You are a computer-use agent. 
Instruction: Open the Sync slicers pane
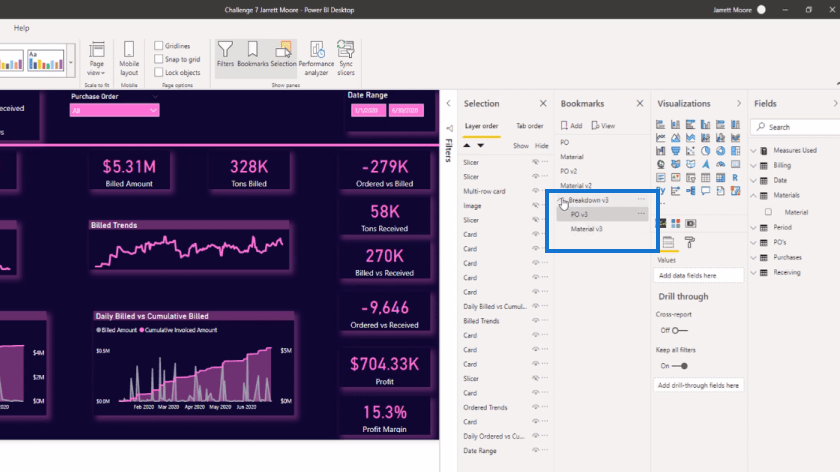346,58
